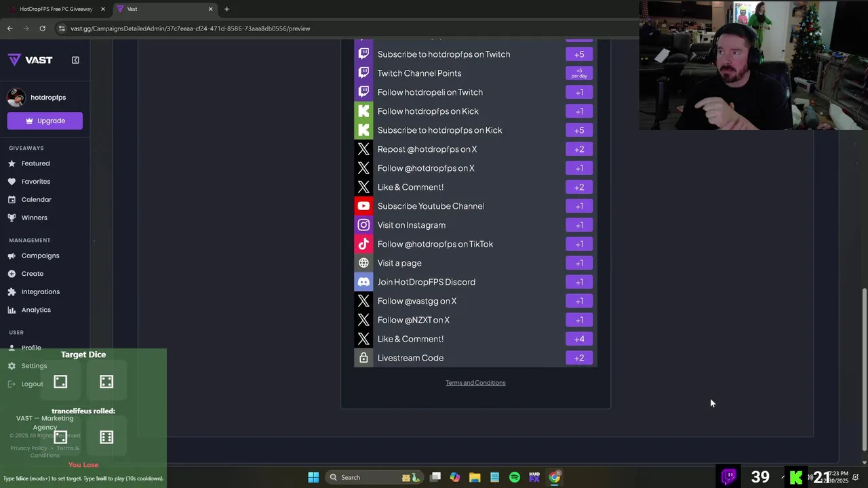Click the VAST logo
868x488 pixels.
click(31, 60)
